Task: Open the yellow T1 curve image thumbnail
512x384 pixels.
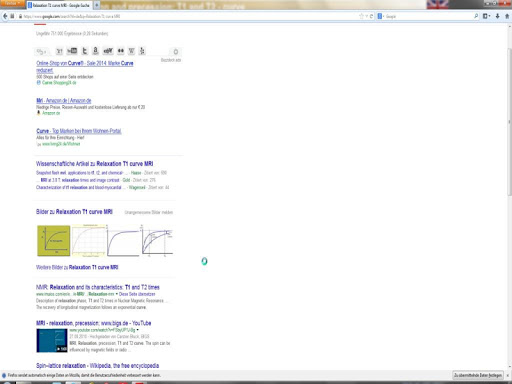Action: coord(54,241)
